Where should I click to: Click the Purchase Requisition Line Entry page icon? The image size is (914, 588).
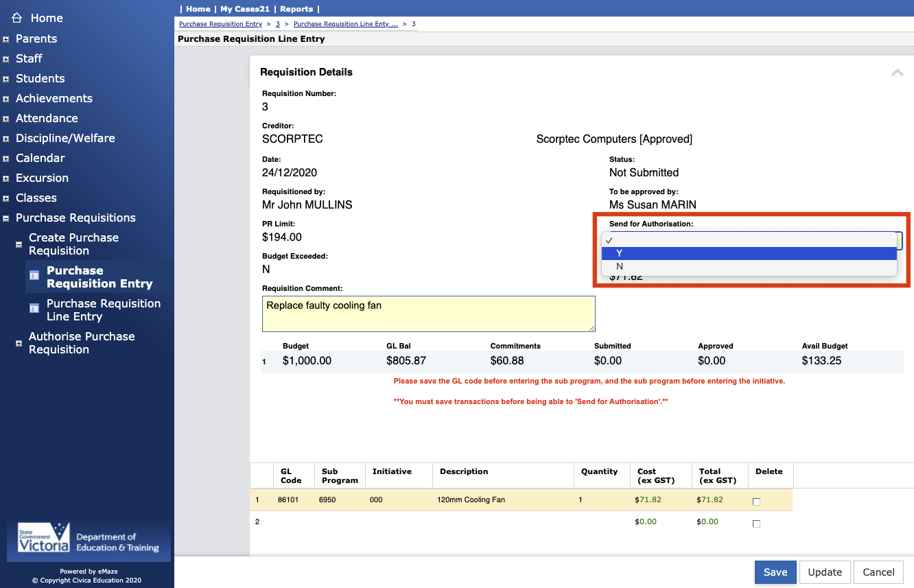(34, 308)
